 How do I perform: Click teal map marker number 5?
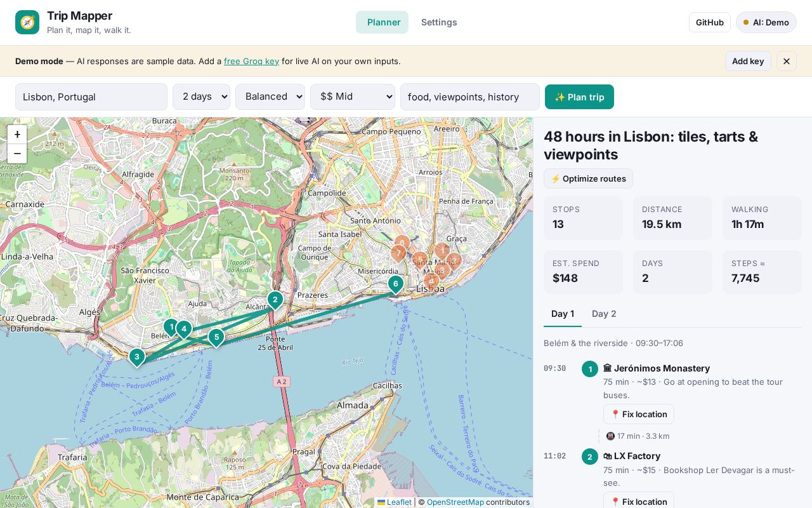pyautogui.click(x=216, y=337)
